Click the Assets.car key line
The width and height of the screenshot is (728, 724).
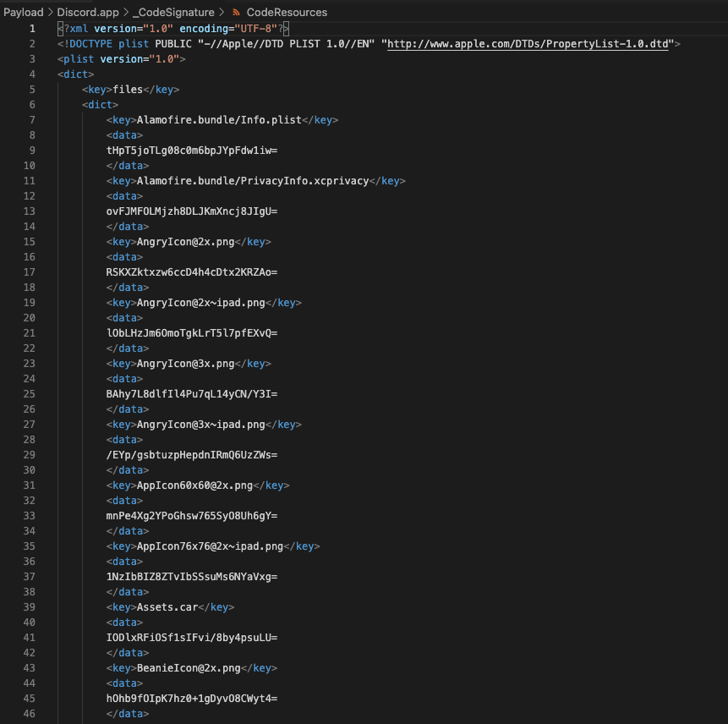(170, 607)
